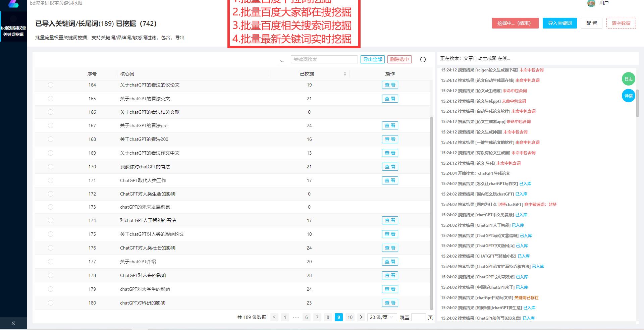The image size is (644, 330).
Task: Click keyword ChatGPT取代人类工作
Action: point(143,180)
